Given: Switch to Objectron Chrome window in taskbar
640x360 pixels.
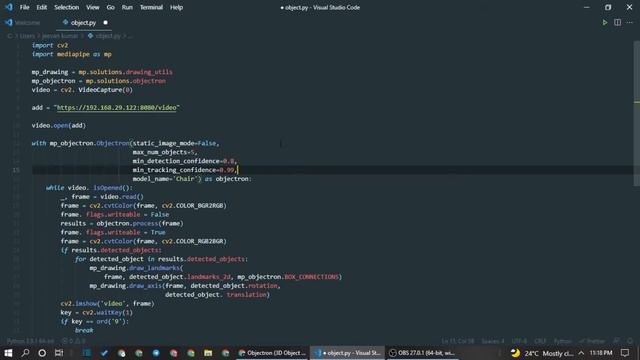Looking at the screenshot, I should pyautogui.click(x=272, y=353).
